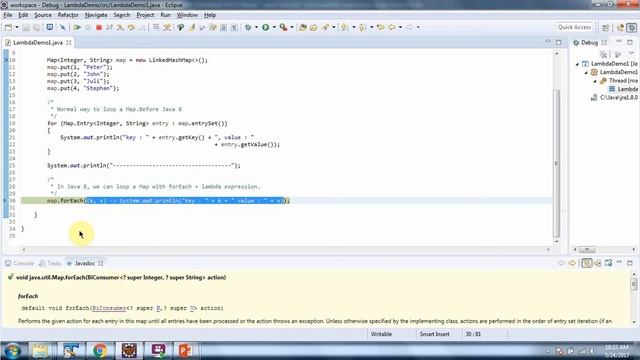Screen dimensions: 640x360
Task: Open the Window menu
Action: [x=187, y=15]
